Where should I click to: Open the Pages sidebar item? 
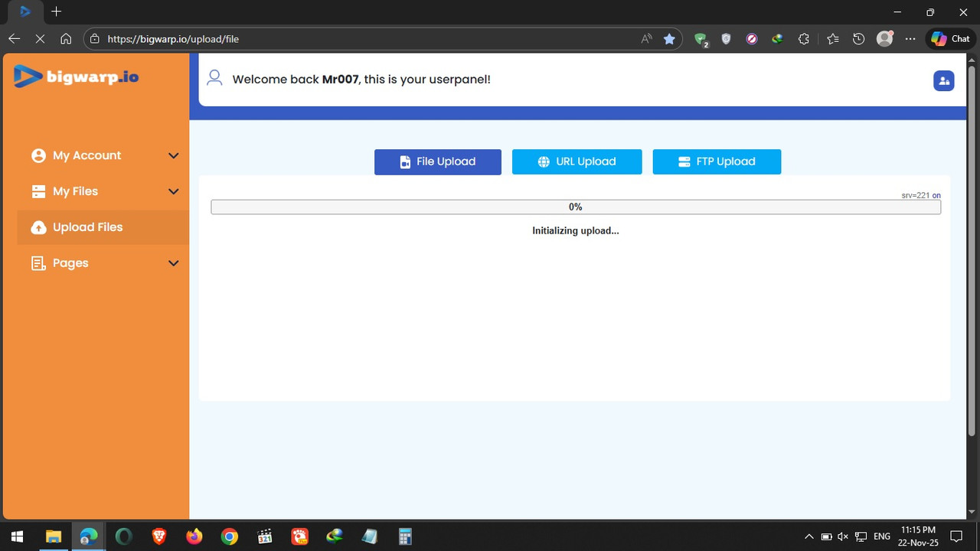coord(103,263)
